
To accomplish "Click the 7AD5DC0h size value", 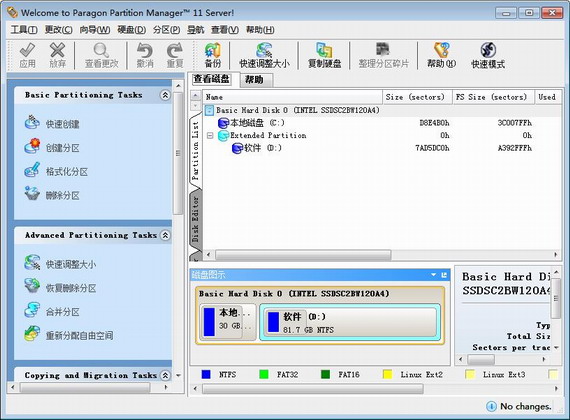I will coord(432,148).
